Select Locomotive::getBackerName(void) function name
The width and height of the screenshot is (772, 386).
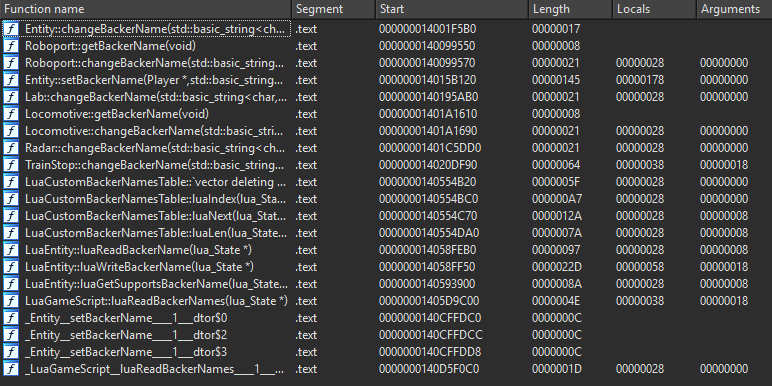tap(117, 114)
